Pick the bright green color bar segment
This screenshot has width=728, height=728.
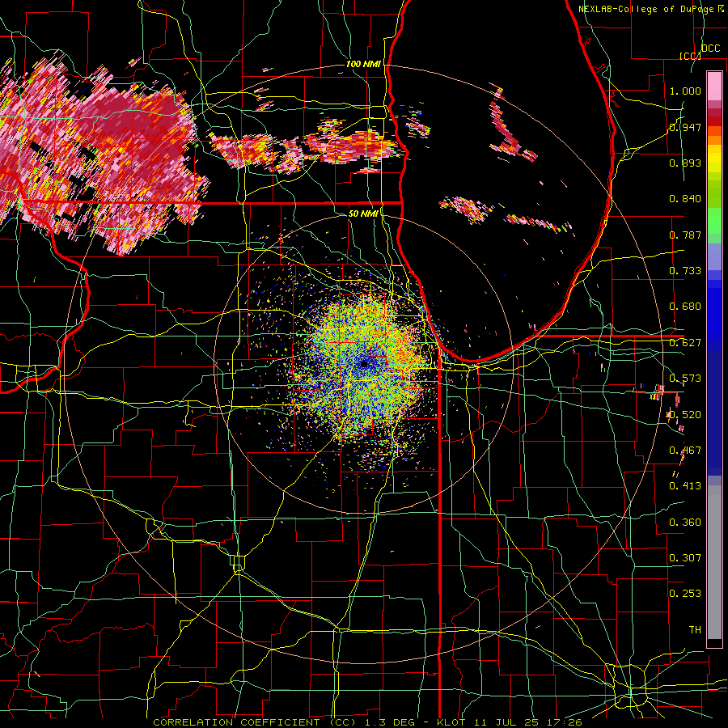(714, 222)
